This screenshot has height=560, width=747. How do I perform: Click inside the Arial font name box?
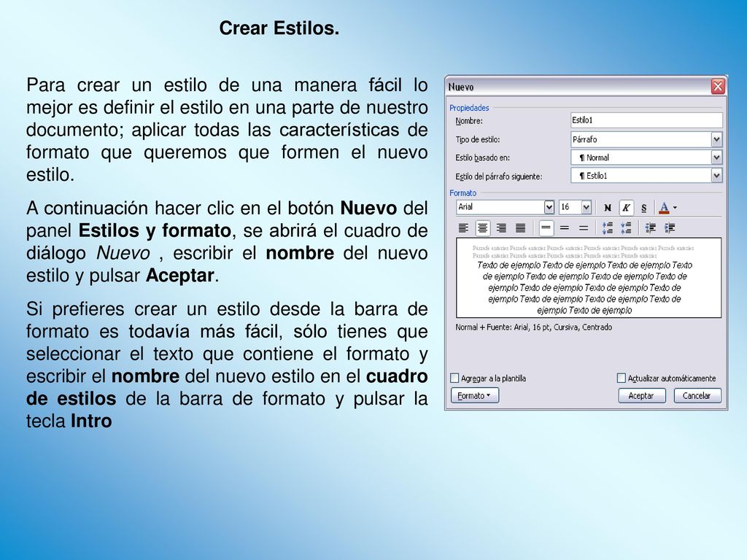tap(500, 207)
